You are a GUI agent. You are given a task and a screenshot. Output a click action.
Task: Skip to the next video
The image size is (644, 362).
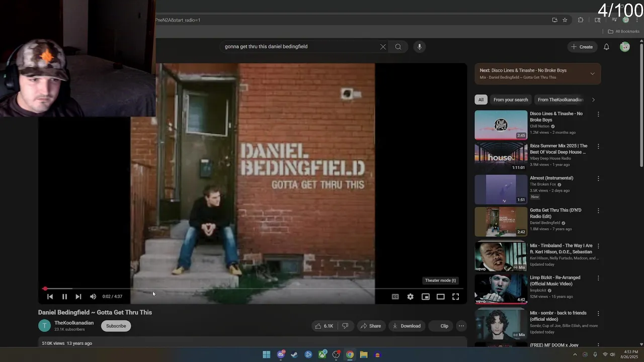click(78, 297)
